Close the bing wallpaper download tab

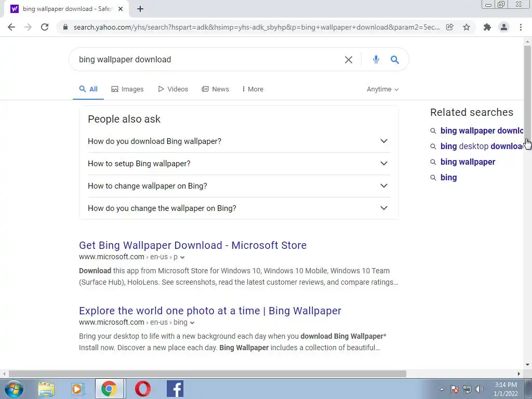(x=121, y=9)
